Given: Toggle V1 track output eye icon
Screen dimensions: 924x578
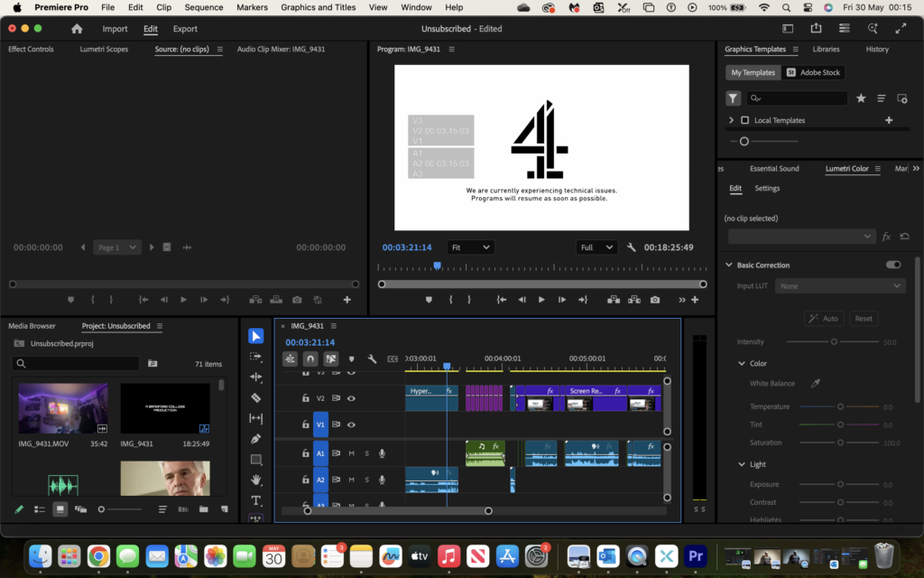Looking at the screenshot, I should [351, 424].
